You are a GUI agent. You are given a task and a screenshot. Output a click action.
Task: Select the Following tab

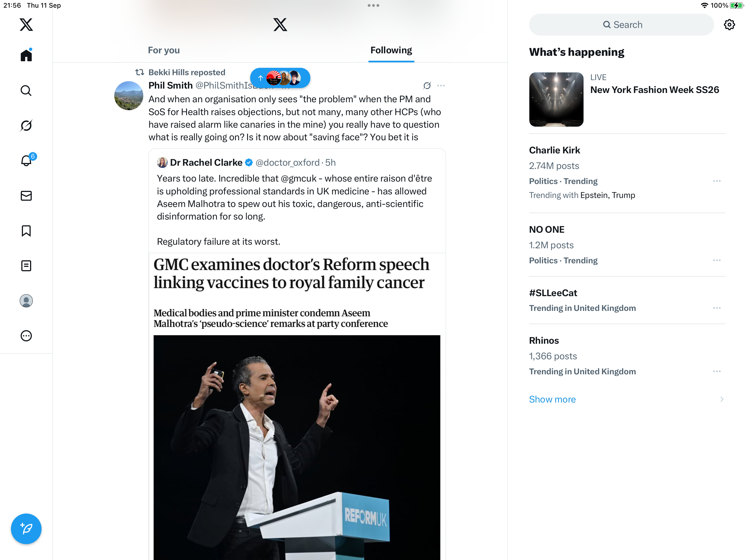pyautogui.click(x=391, y=50)
